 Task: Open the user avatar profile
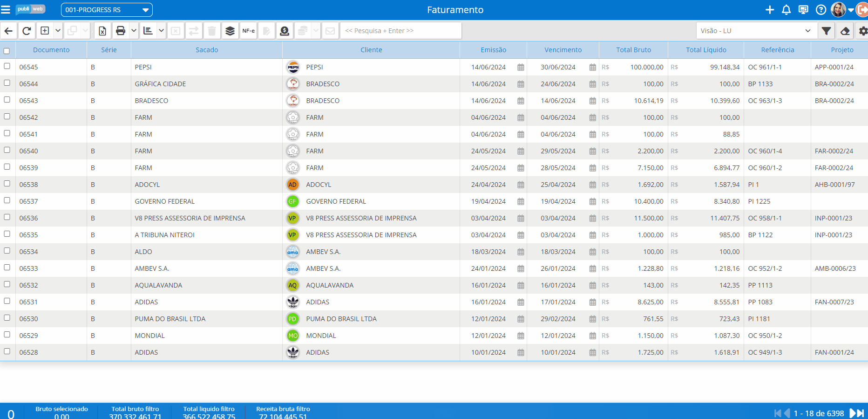(838, 10)
